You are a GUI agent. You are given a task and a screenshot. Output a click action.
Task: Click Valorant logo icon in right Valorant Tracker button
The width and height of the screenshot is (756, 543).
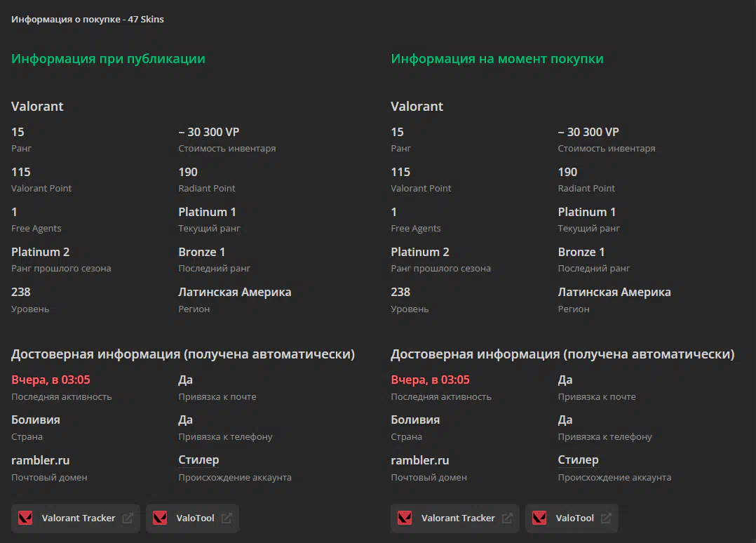(x=405, y=518)
